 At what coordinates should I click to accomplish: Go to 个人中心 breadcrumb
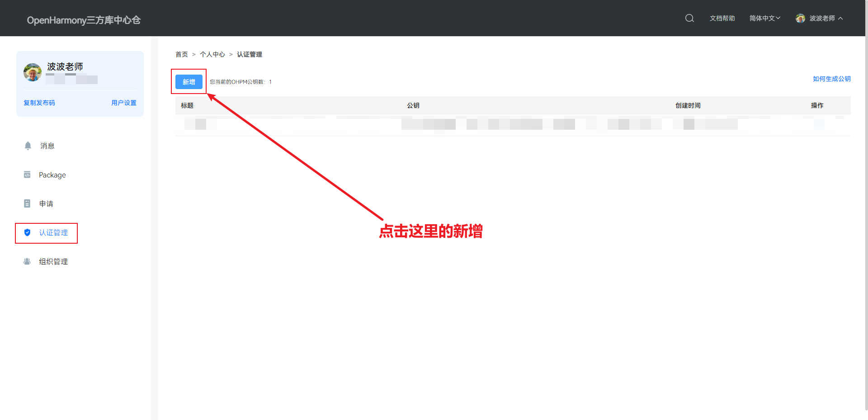(x=212, y=54)
